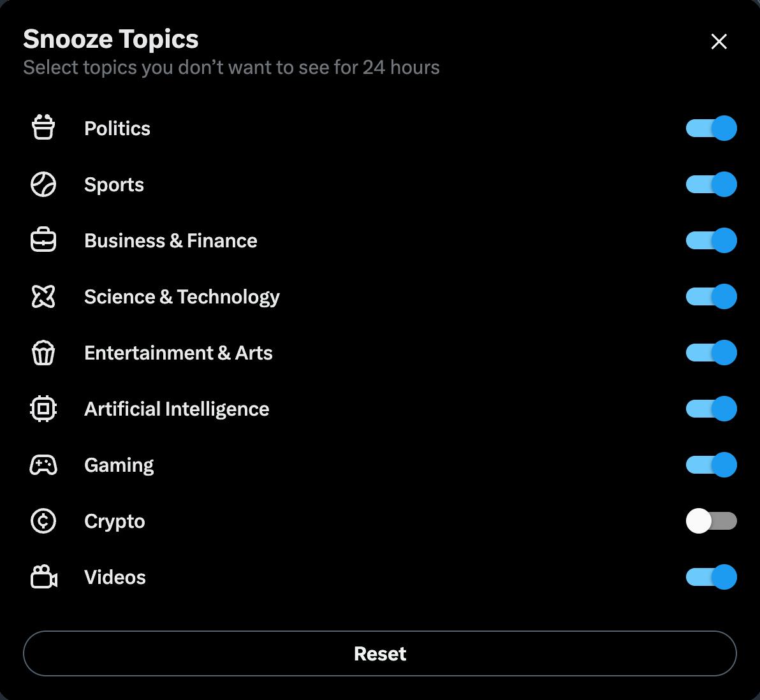Screen dimensions: 760x700
Task: Click the Crypto coin icon
Action: pyautogui.click(x=43, y=521)
